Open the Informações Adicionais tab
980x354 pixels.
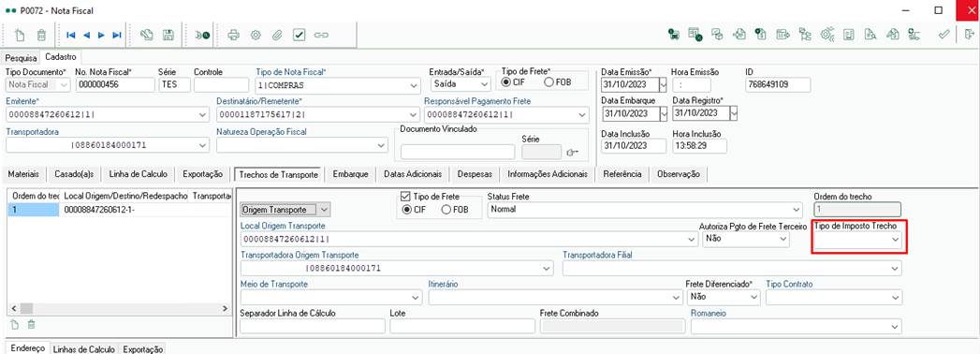tap(547, 174)
